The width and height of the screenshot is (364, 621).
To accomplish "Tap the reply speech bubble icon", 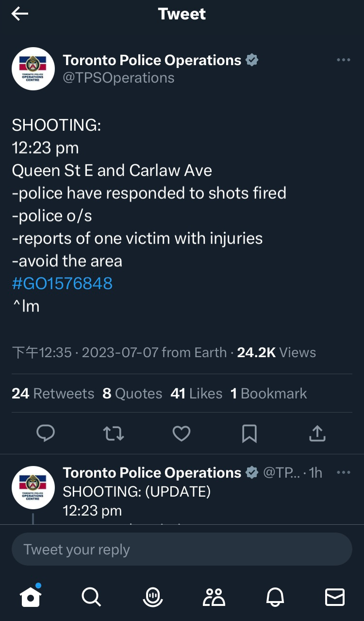I will point(46,433).
